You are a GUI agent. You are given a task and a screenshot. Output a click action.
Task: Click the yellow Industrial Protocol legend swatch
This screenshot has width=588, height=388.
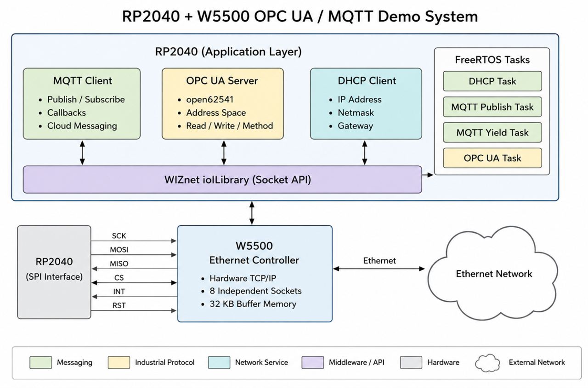pyautogui.click(x=119, y=362)
